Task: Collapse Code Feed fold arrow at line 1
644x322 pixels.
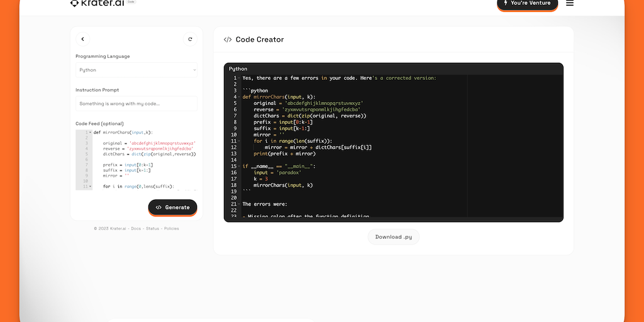Action: point(91,133)
